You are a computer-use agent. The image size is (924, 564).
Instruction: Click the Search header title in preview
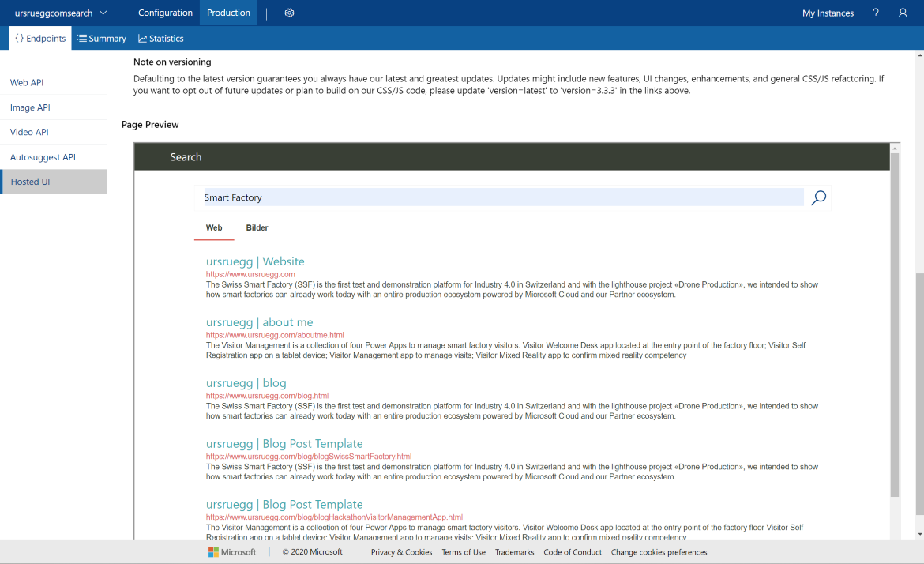tap(186, 156)
